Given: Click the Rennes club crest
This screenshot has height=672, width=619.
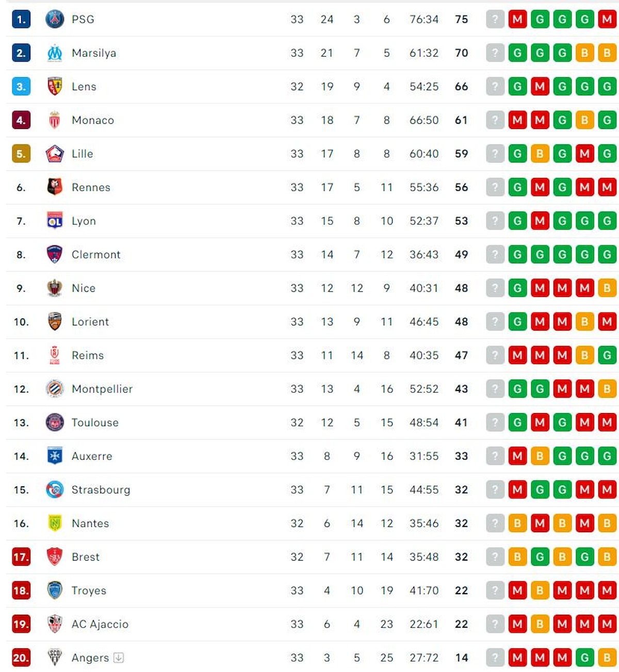Looking at the screenshot, I should click(55, 187).
